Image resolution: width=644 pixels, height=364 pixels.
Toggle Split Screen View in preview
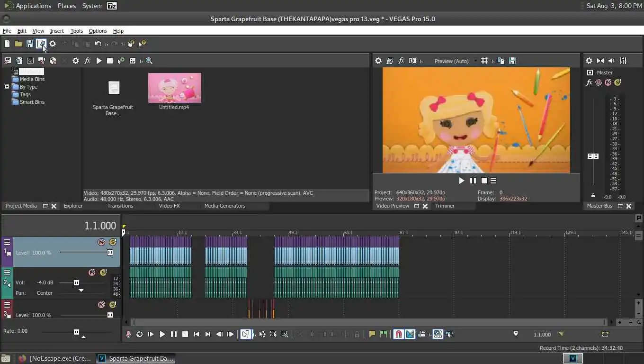(x=412, y=61)
